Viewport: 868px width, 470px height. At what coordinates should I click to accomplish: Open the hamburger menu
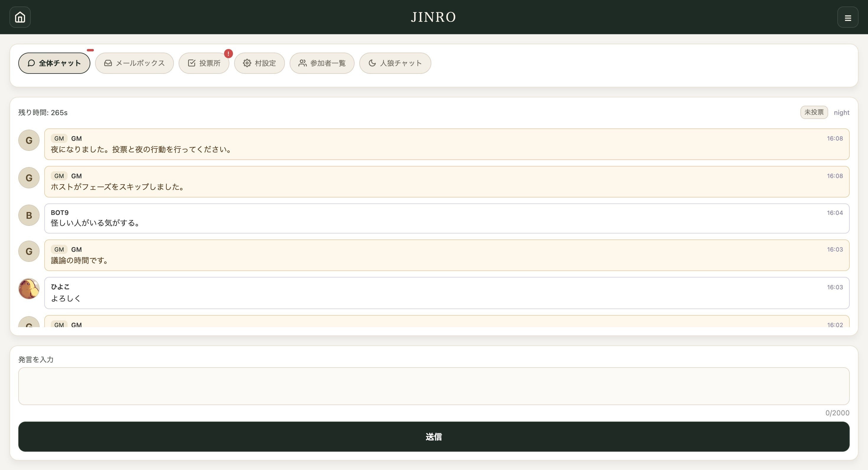point(848,17)
